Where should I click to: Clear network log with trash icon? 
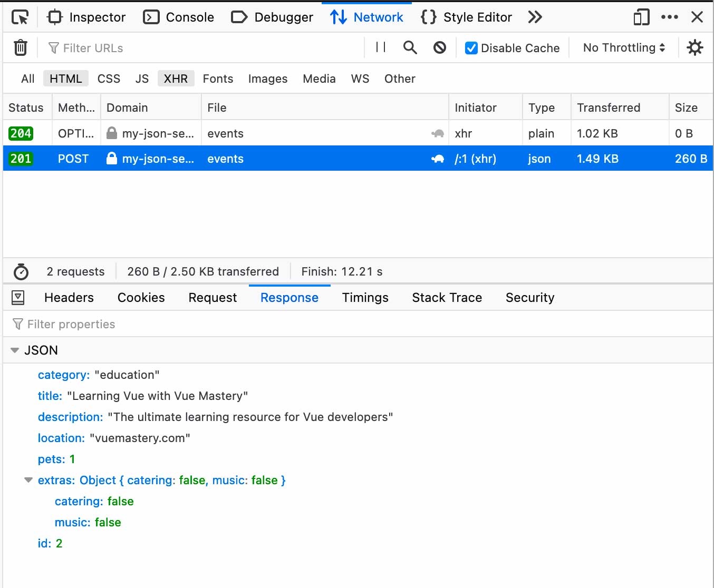[x=20, y=48]
